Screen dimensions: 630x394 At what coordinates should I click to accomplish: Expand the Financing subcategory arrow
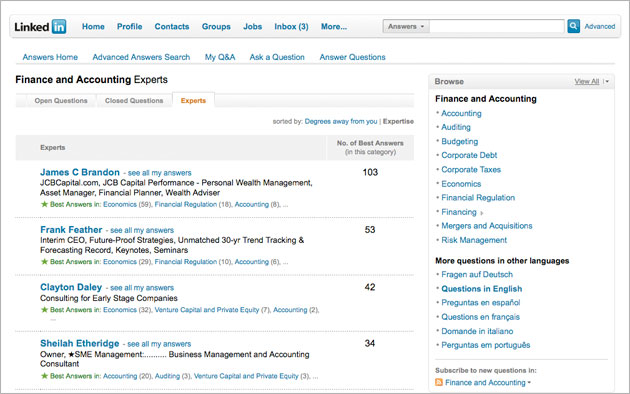coord(481,213)
